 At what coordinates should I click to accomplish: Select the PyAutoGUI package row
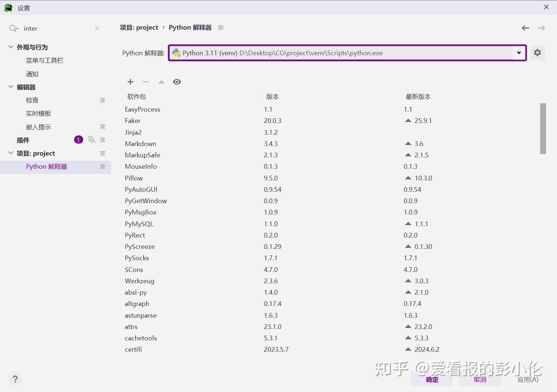(331, 189)
